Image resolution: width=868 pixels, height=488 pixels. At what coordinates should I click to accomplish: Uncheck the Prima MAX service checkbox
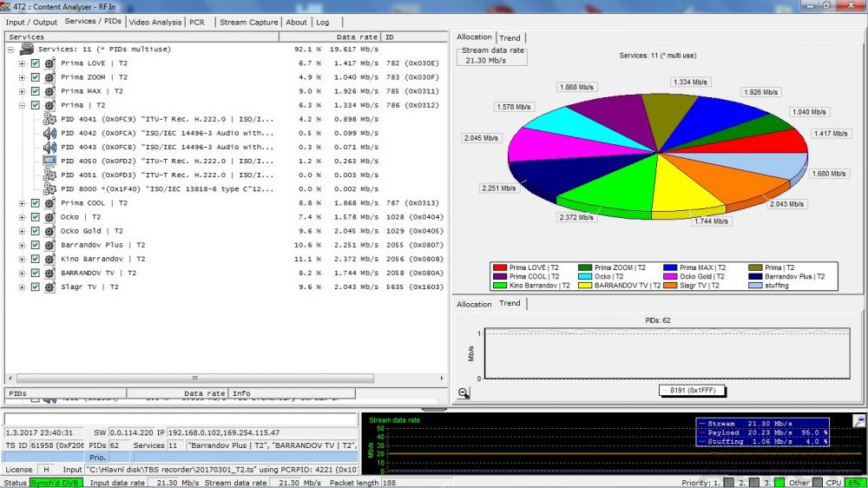coord(36,91)
